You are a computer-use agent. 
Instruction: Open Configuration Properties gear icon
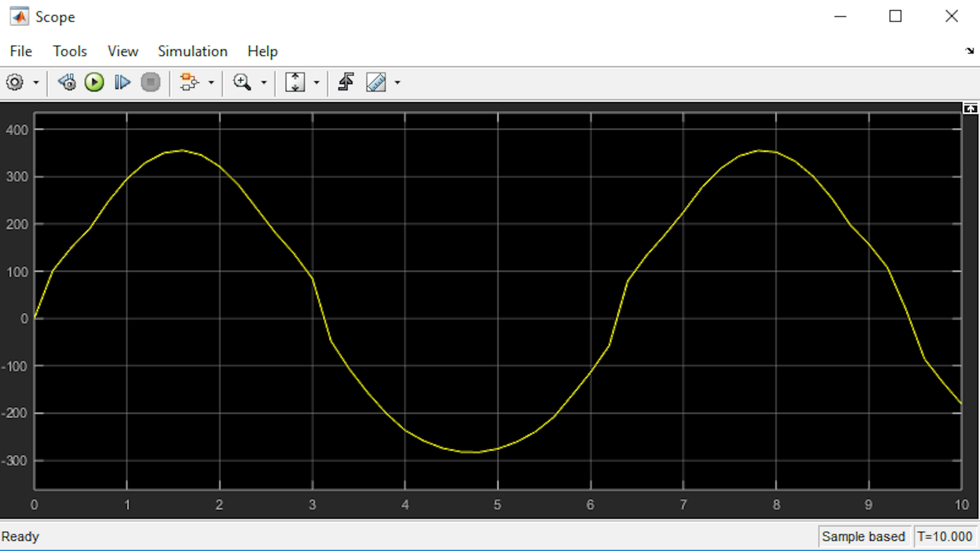click(15, 82)
